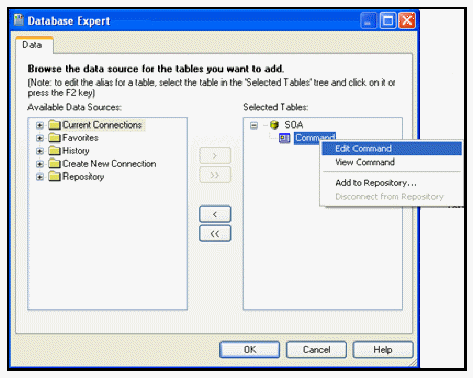Select Current Connections label in tree
The height and width of the screenshot is (378, 473).
102,125
